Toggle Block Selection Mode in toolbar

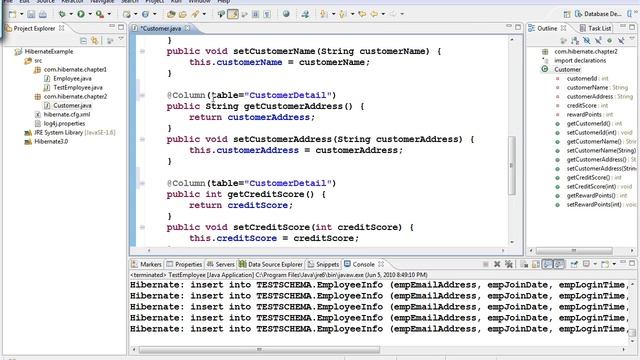[x=256, y=14]
